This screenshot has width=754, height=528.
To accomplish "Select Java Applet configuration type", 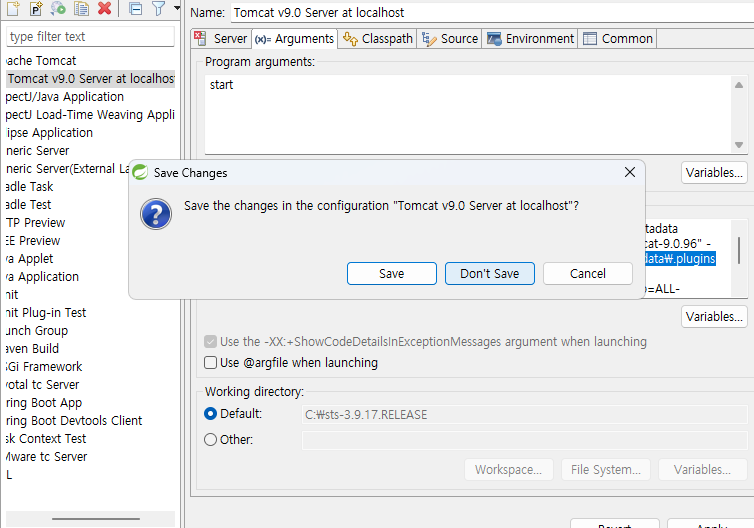I will pos(29,259).
